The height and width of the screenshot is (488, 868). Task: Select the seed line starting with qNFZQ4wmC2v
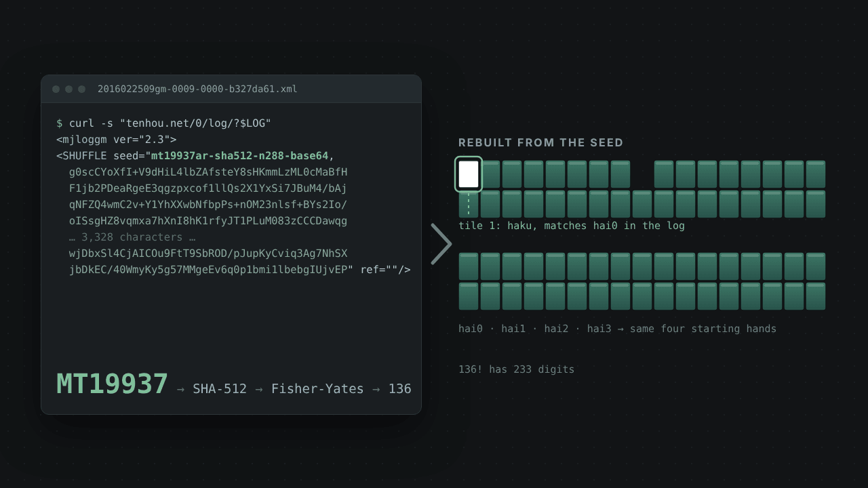point(208,205)
